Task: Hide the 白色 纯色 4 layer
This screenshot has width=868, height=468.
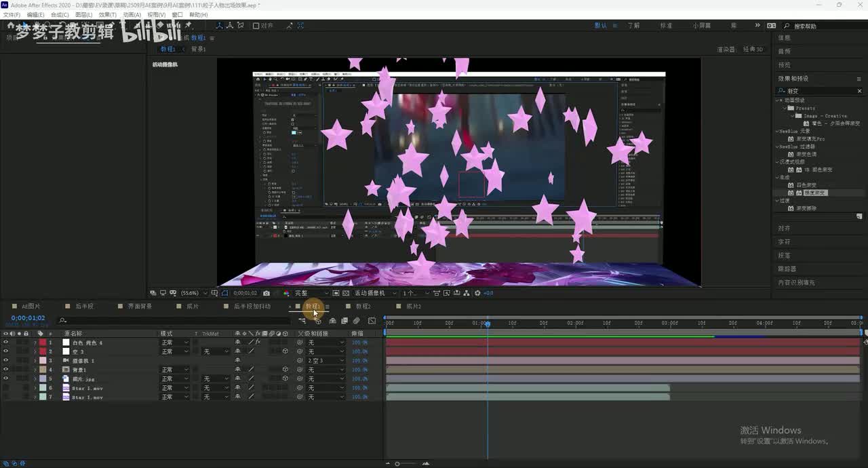Action: (5, 343)
